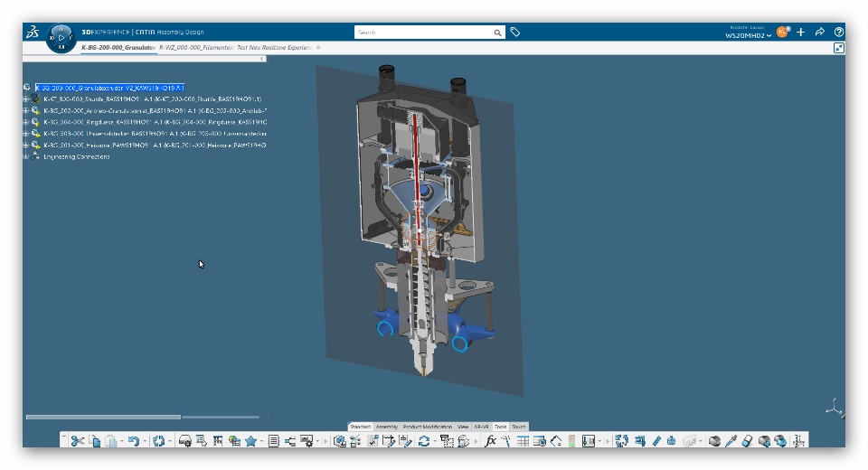The height and width of the screenshot is (470, 868).
Task: Toggle full screen with the corner expand icon
Action: pos(839,48)
